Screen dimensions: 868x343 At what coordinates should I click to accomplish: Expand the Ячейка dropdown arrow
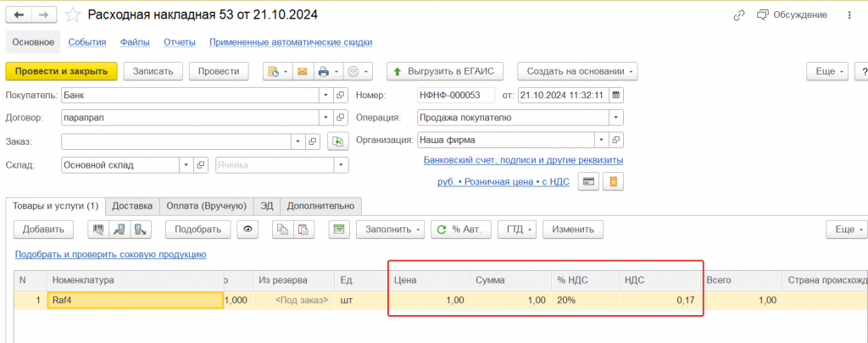click(341, 165)
